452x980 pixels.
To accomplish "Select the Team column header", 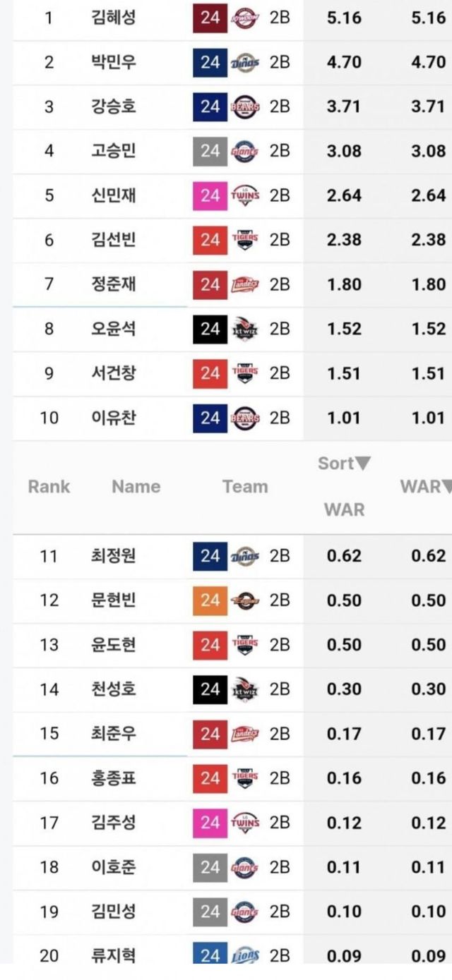I will [x=245, y=486].
